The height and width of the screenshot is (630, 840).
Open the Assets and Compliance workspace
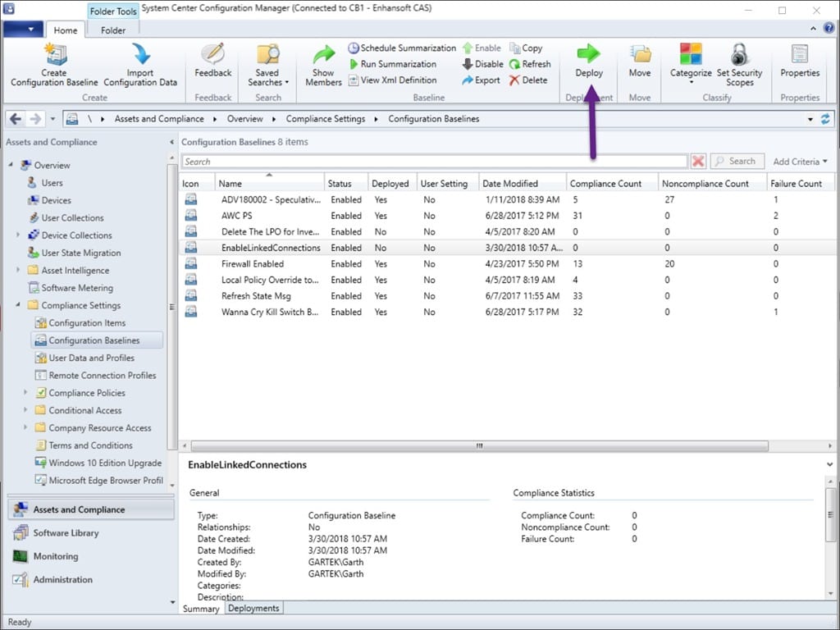pos(91,509)
